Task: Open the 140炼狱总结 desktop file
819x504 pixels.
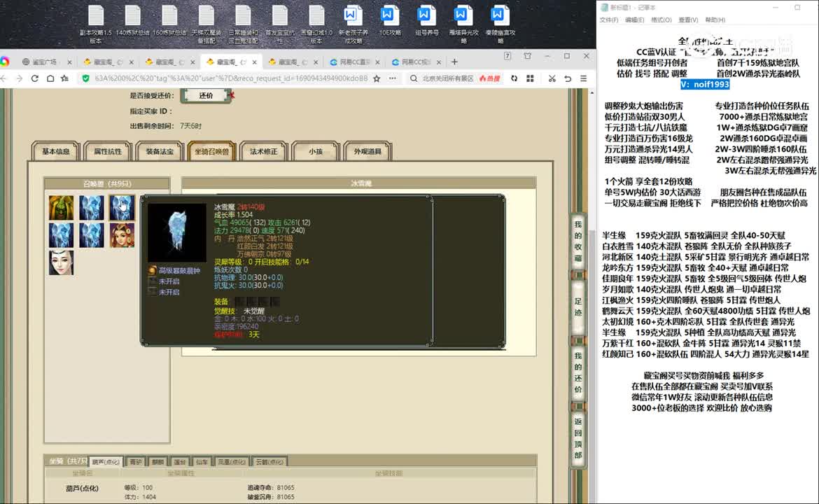Action: tap(133, 21)
